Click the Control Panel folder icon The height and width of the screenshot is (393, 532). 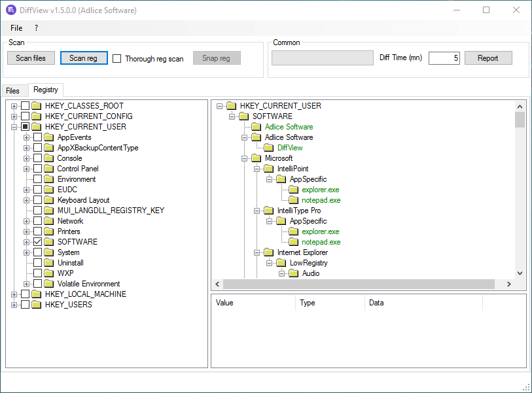tap(49, 169)
